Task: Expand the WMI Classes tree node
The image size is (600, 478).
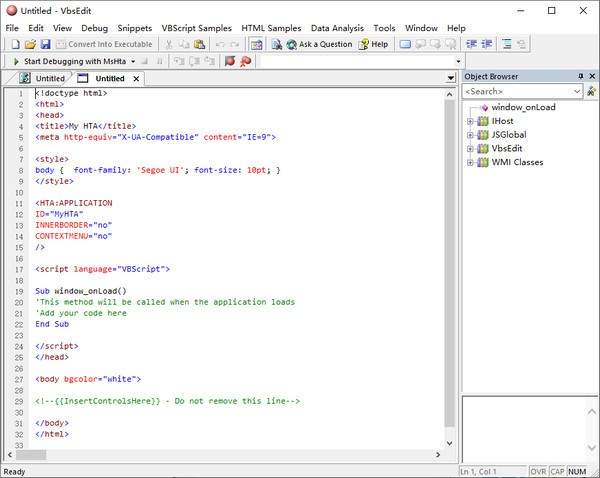Action: point(471,162)
